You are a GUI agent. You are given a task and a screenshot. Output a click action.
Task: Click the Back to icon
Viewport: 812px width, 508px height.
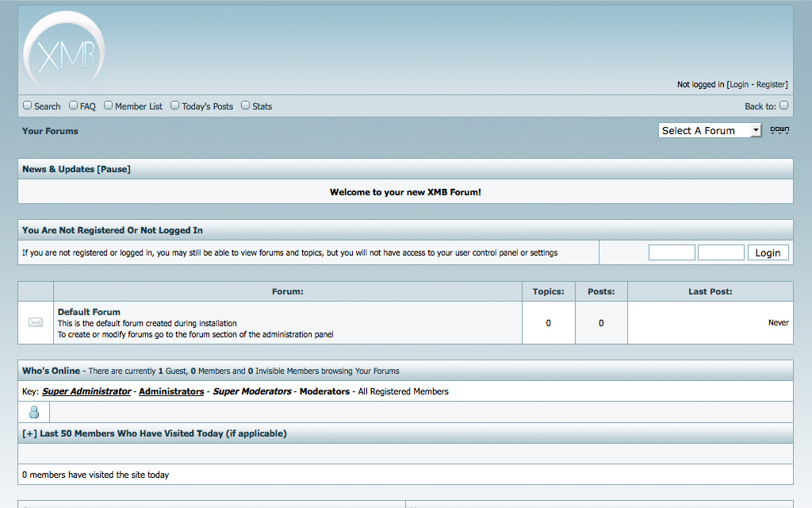click(783, 106)
